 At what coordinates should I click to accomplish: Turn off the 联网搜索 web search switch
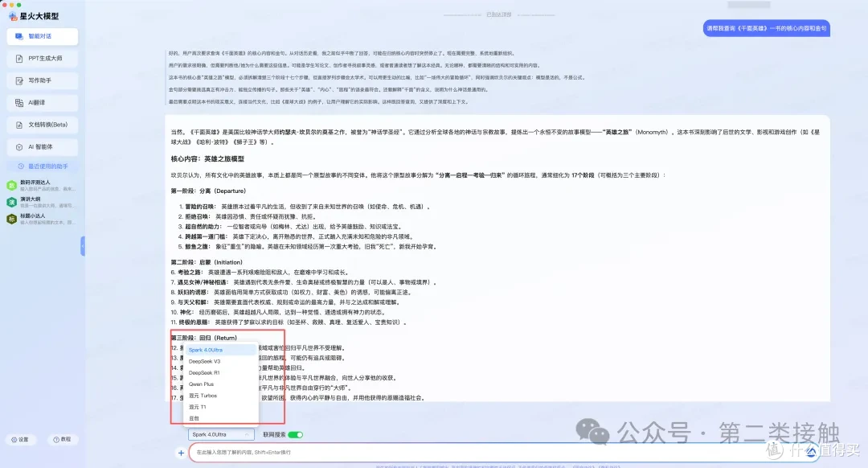click(x=296, y=435)
